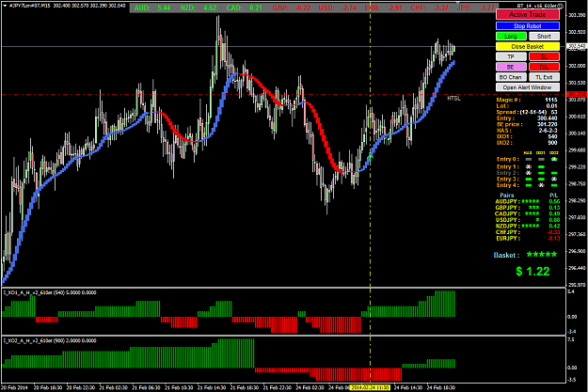
Task: Click the HTSL line label
Action: (x=453, y=99)
